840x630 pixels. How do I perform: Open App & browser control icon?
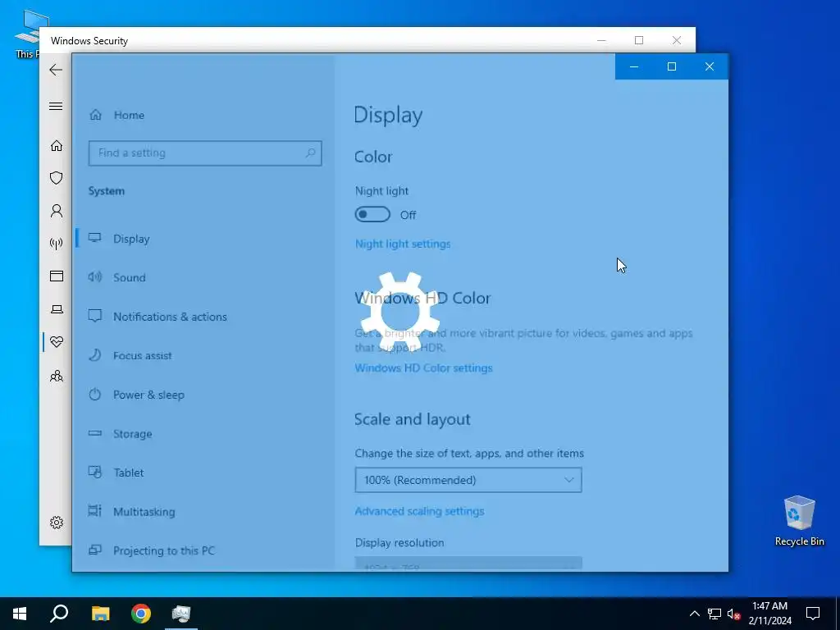click(x=57, y=276)
